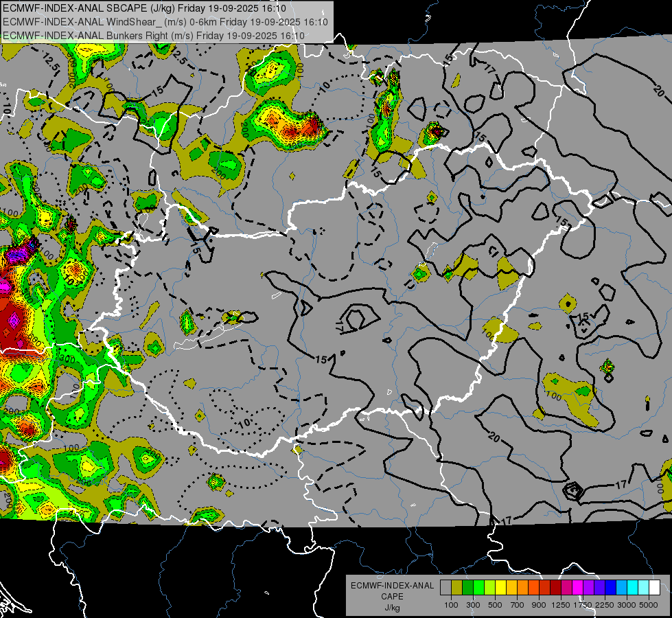
Task: Click the legend label 300
Action: click(x=473, y=605)
